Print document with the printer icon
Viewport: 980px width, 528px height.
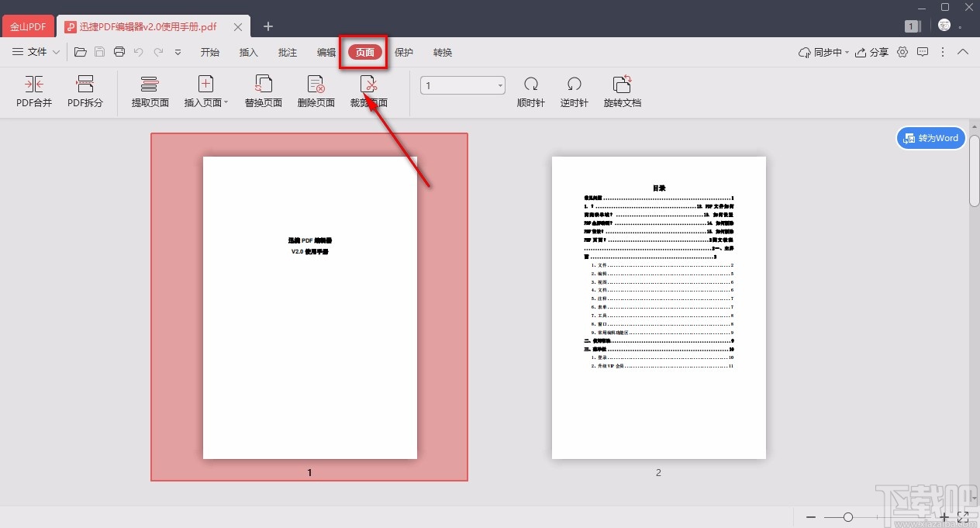click(119, 52)
